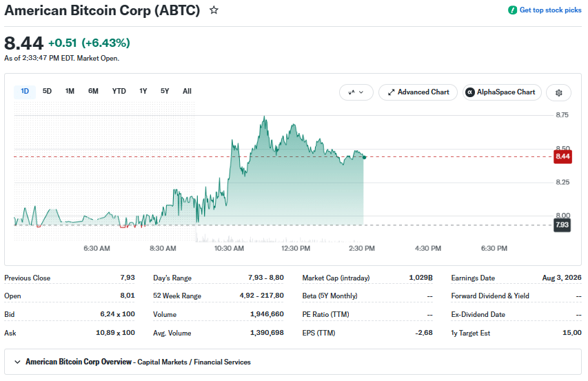The image size is (588, 381).
Task: Click the Advanced Chart expand arrow icon
Action: (391, 92)
